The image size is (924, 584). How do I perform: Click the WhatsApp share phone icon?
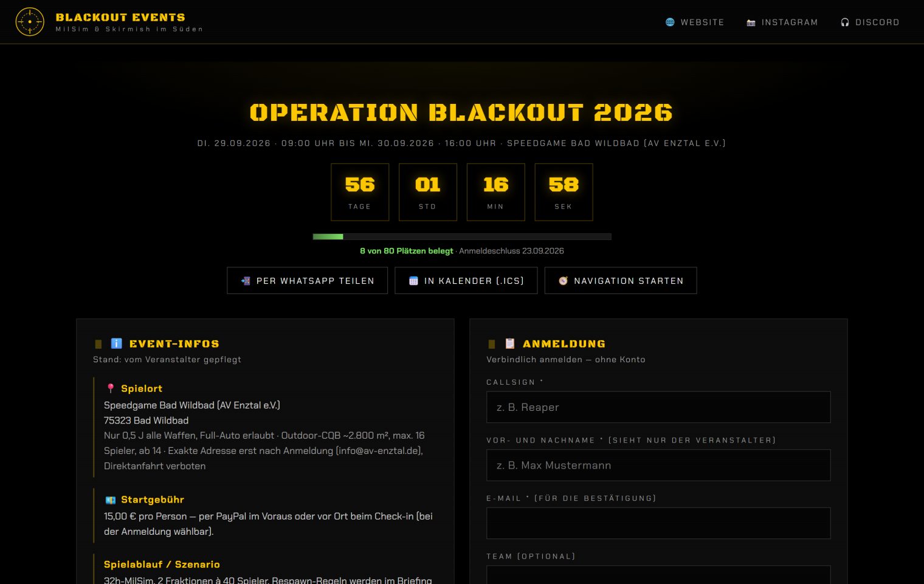click(x=246, y=281)
